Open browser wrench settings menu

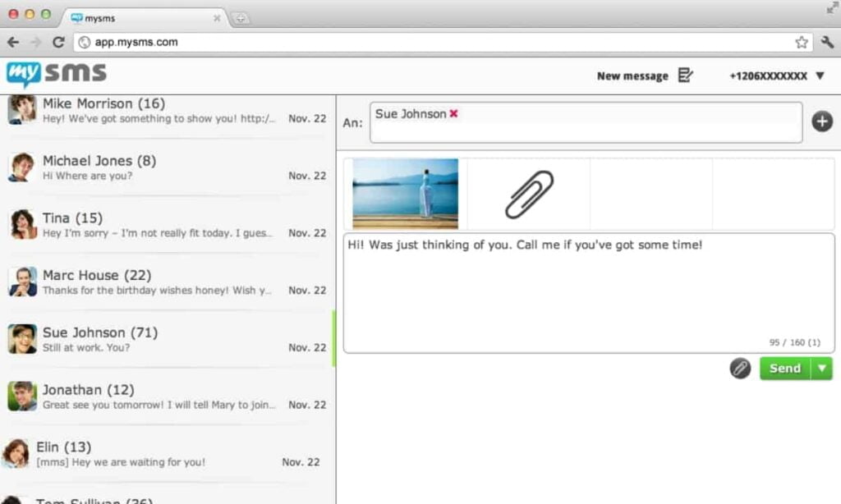click(x=827, y=42)
